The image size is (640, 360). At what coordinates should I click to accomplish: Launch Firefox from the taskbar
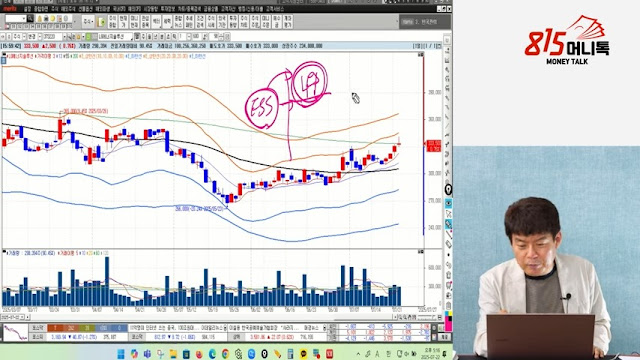pos(199,354)
